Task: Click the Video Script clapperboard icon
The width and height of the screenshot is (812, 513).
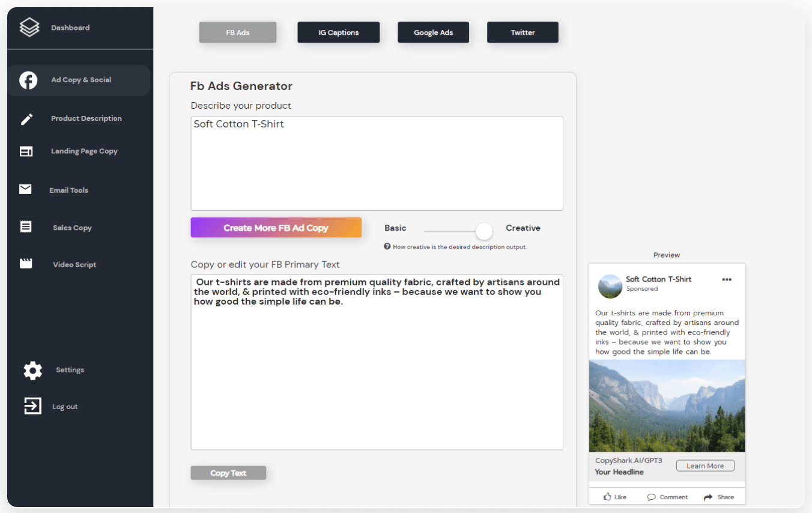Action: pyautogui.click(x=26, y=264)
